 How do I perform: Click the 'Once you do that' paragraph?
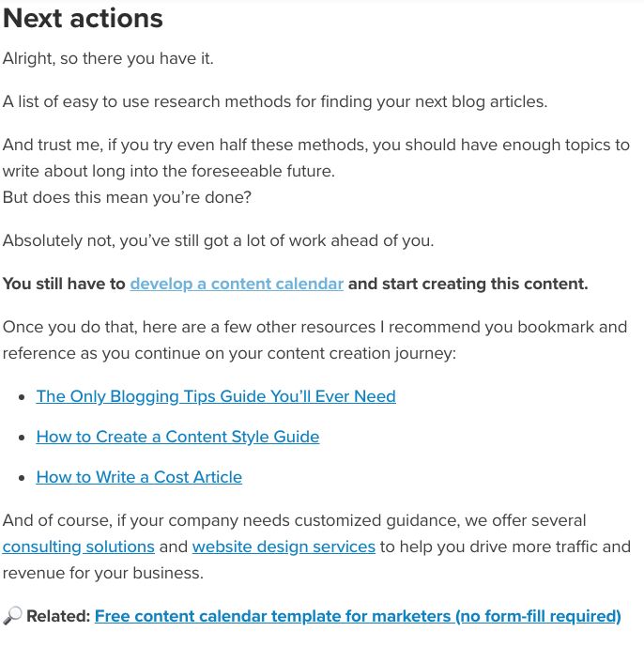[x=314, y=341]
